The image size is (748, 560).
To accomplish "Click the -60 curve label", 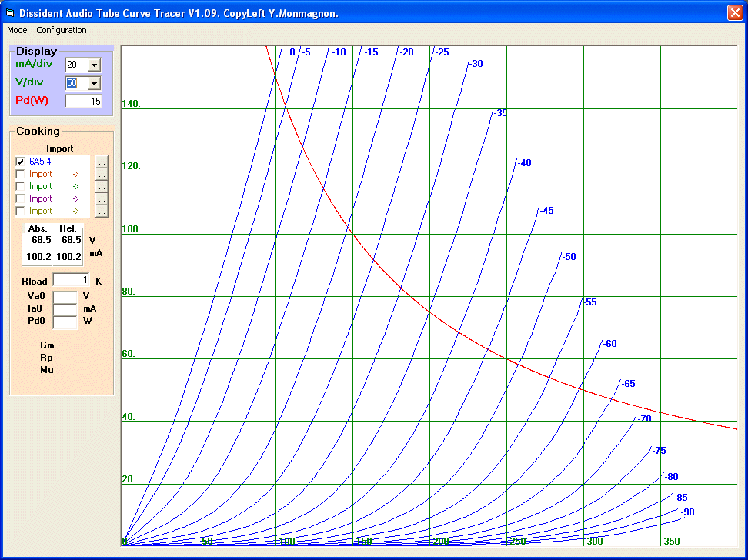I will [x=610, y=344].
